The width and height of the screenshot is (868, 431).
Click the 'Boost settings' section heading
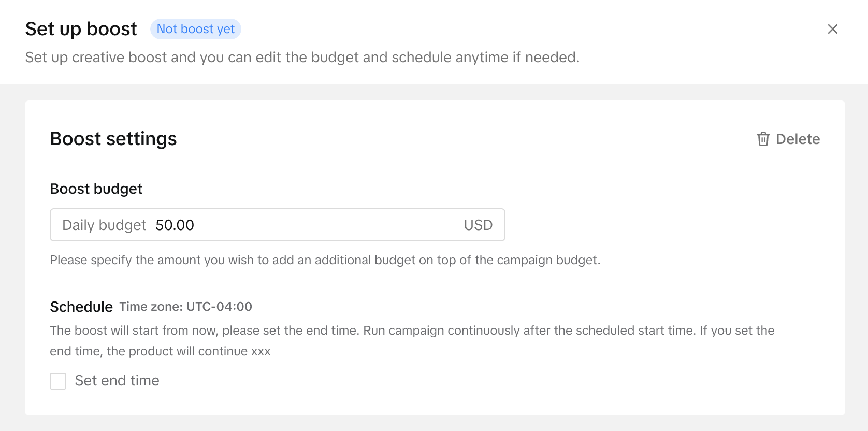[113, 139]
